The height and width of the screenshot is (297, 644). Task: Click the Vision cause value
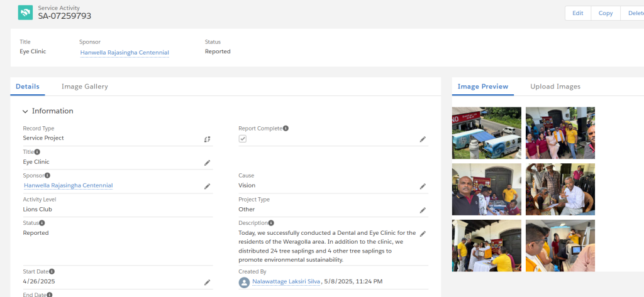(247, 185)
